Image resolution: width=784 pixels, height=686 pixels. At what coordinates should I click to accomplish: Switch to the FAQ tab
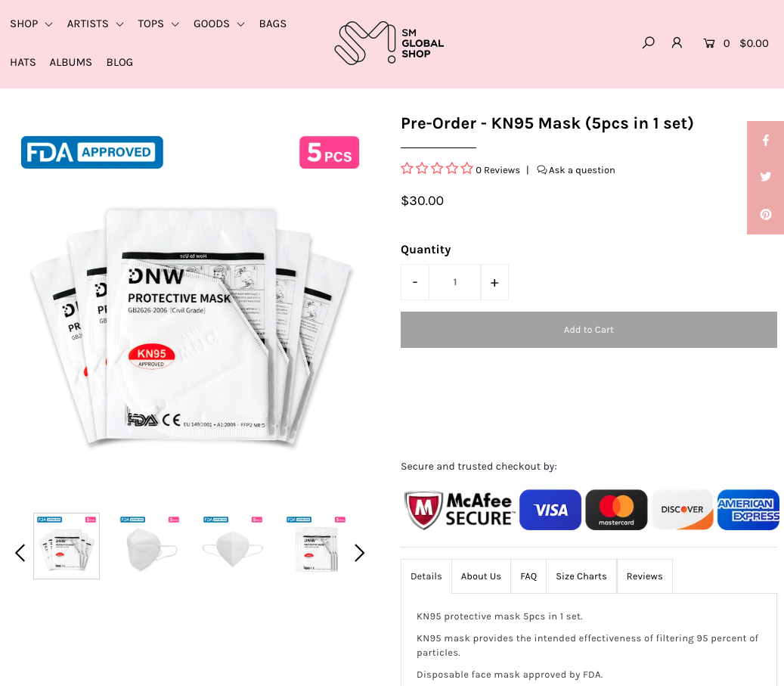point(528,576)
